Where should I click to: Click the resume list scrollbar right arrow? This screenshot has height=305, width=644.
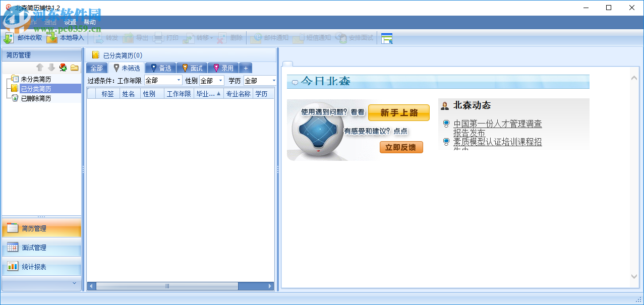pyautogui.click(x=270, y=286)
